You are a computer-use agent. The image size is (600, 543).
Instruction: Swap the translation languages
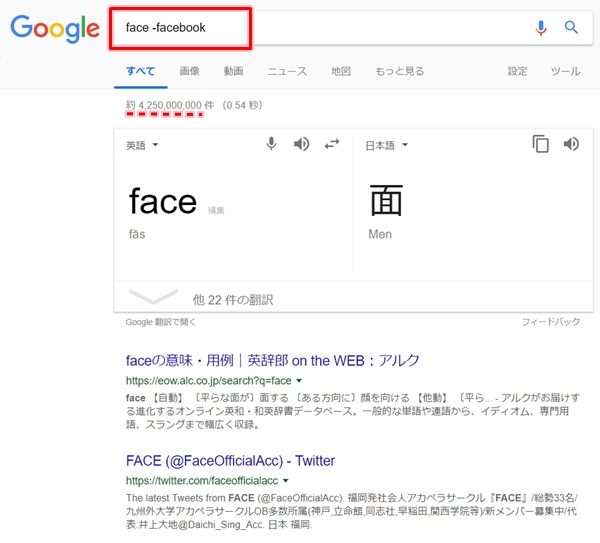point(332,144)
